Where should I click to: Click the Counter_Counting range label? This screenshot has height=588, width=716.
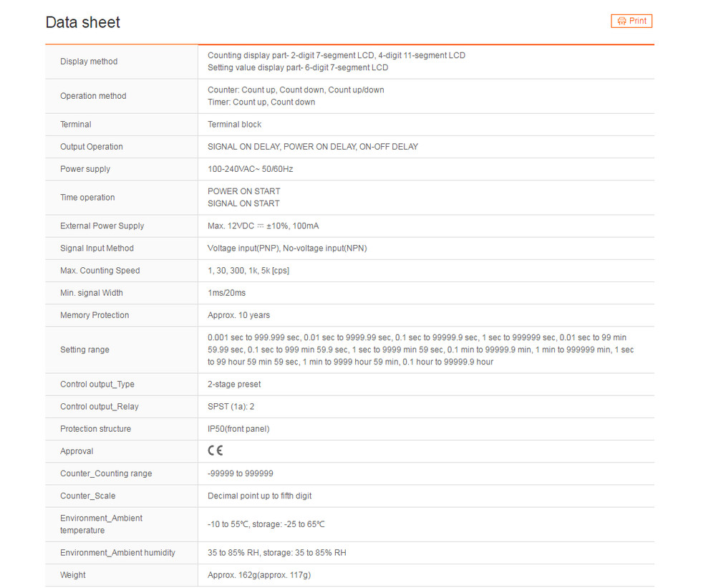[106, 473]
